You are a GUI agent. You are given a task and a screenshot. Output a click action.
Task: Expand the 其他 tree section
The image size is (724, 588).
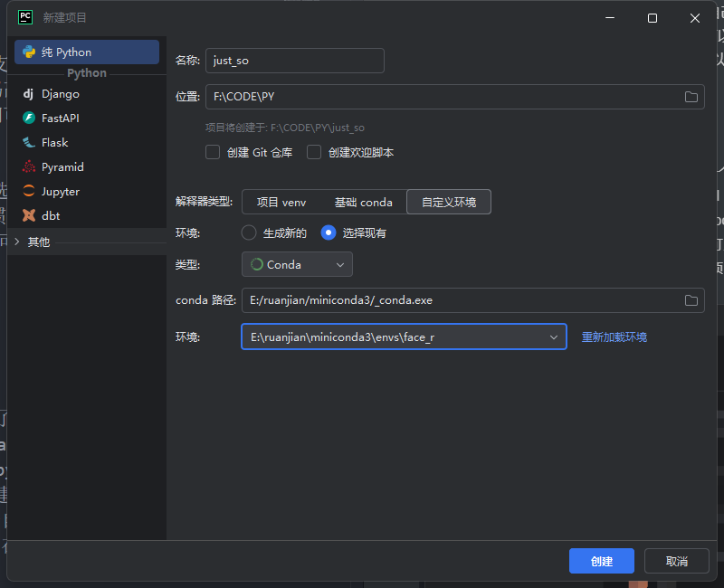[16, 242]
